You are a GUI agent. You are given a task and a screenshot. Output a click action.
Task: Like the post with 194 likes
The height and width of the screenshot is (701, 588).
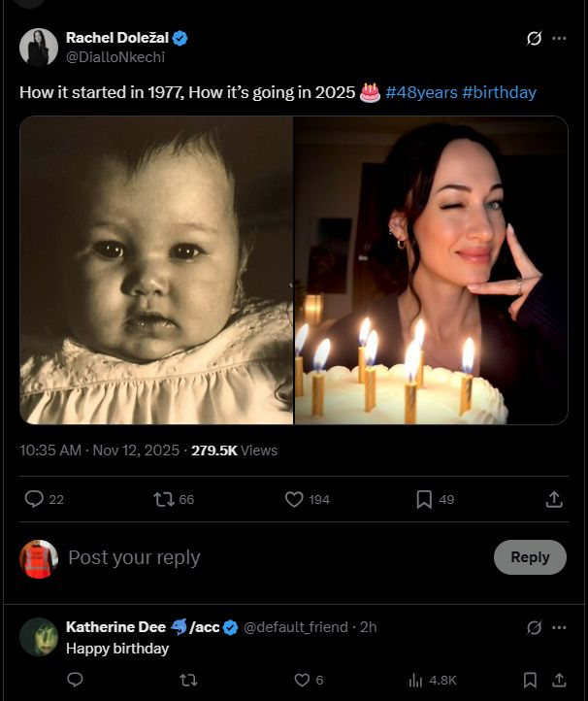pyautogui.click(x=295, y=499)
